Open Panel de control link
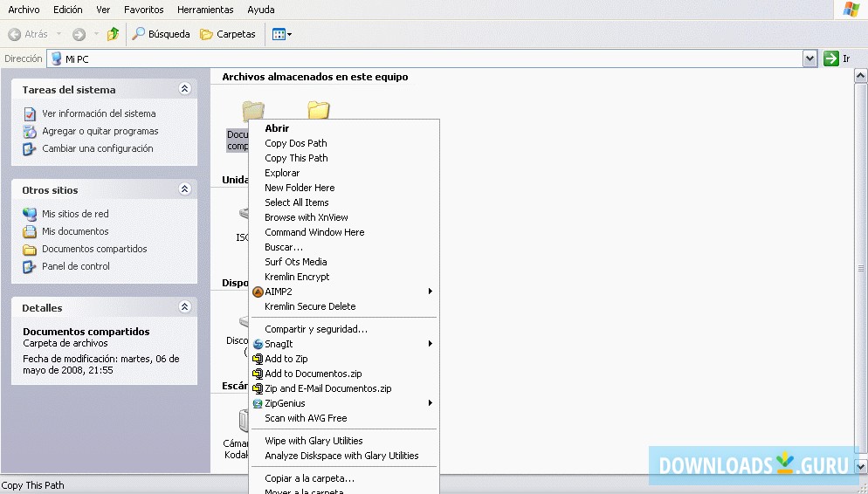 tap(76, 266)
